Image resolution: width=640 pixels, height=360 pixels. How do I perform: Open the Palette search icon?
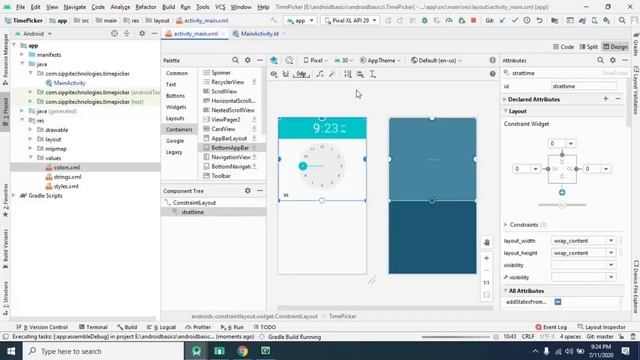point(236,60)
